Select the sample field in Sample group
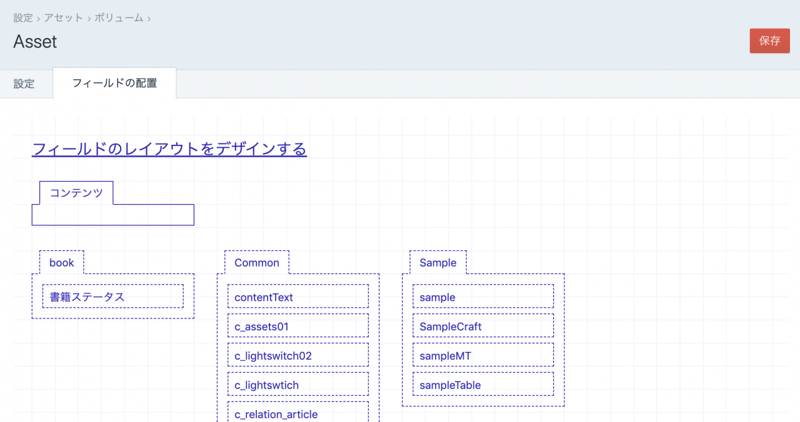The image size is (800, 422). pos(483,297)
